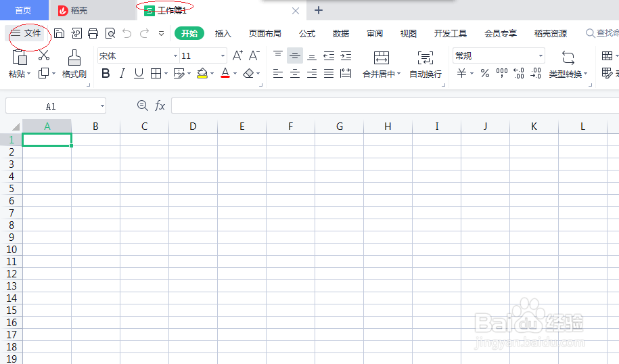Open the 文件 File menu

[x=26, y=33]
